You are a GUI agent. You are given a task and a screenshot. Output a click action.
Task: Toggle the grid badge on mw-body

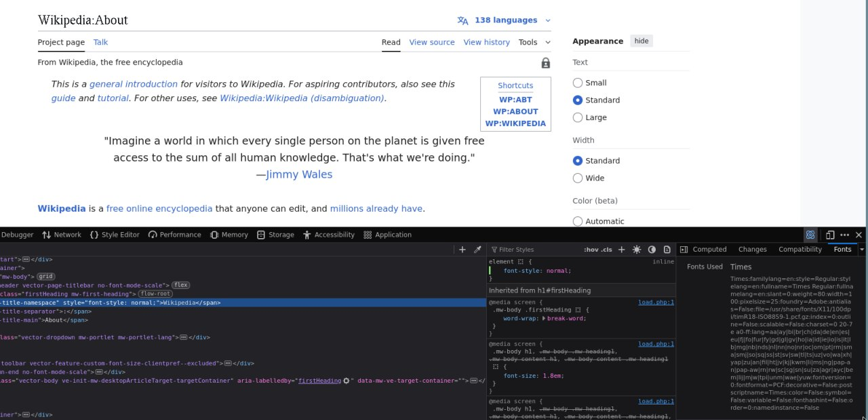[46, 277]
